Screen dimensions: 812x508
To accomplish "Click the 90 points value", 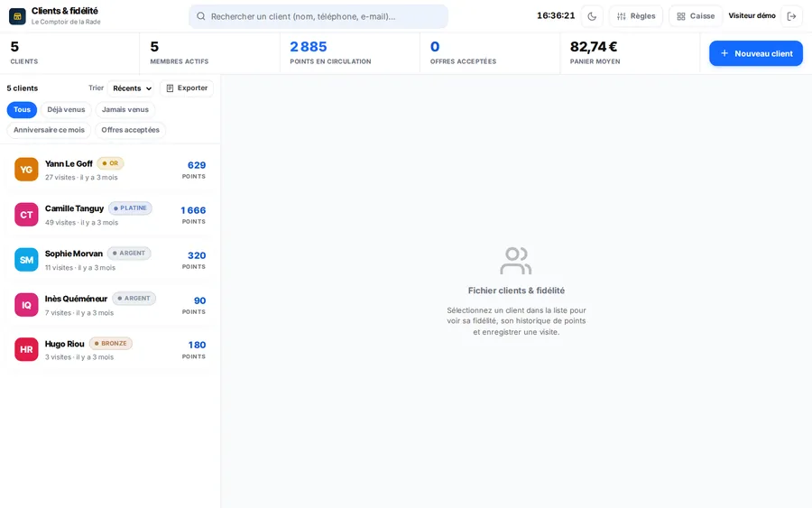I will tap(199, 300).
